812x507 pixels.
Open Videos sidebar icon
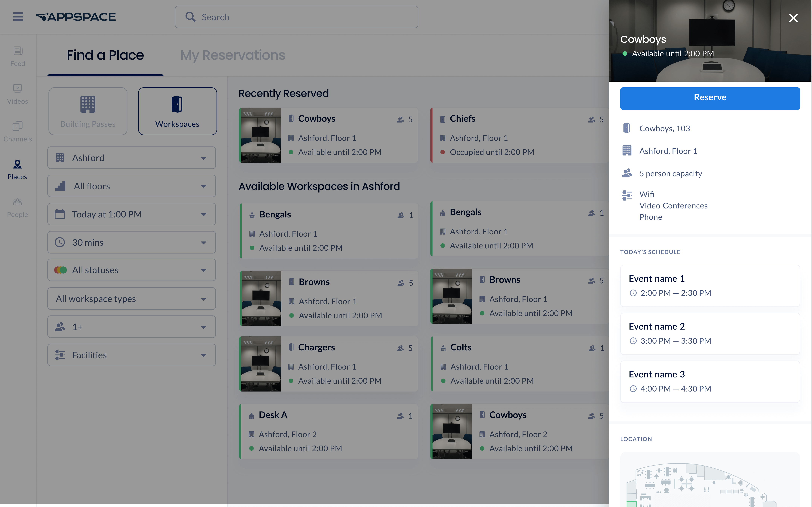(x=17, y=94)
